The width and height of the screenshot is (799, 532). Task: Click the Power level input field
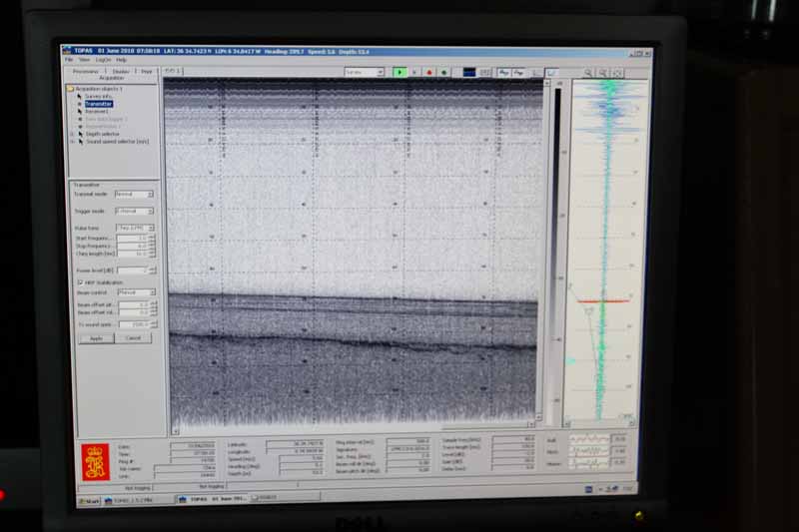coord(133,269)
